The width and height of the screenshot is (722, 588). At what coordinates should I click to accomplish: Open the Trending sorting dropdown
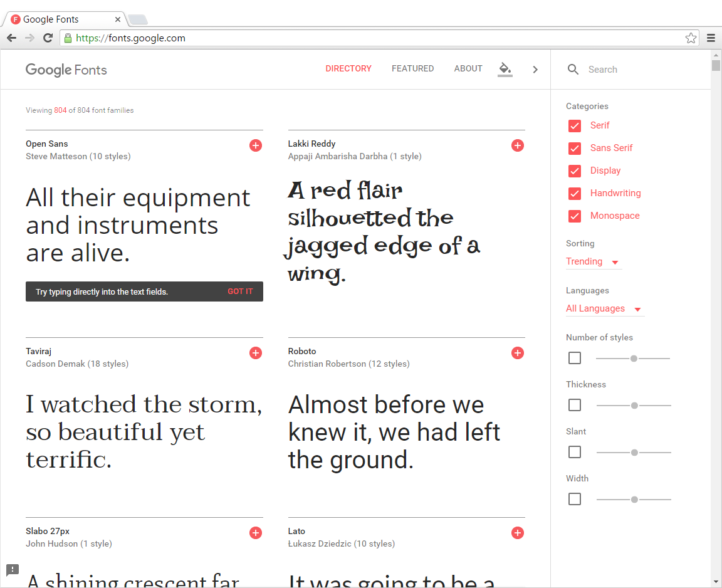[593, 261]
